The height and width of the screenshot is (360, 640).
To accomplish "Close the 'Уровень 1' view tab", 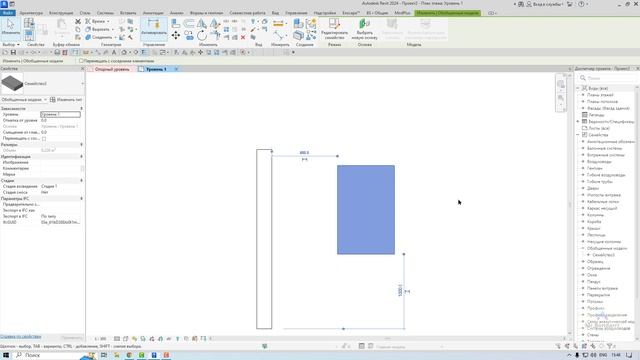I will pos(176,69).
